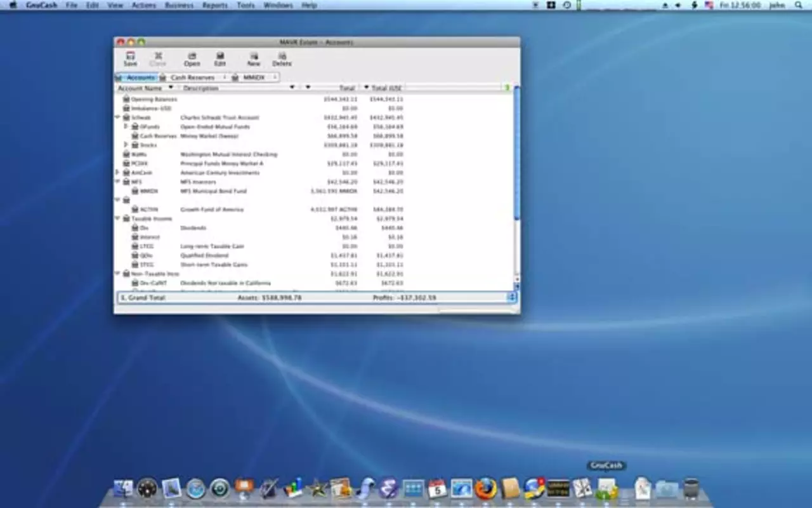Open the File menu
Image resolution: width=812 pixels, height=508 pixels.
coord(72,5)
